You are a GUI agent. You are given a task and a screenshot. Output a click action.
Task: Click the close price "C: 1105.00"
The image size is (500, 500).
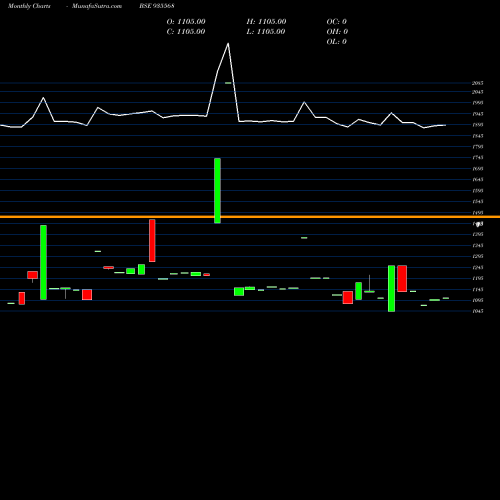[x=186, y=32]
